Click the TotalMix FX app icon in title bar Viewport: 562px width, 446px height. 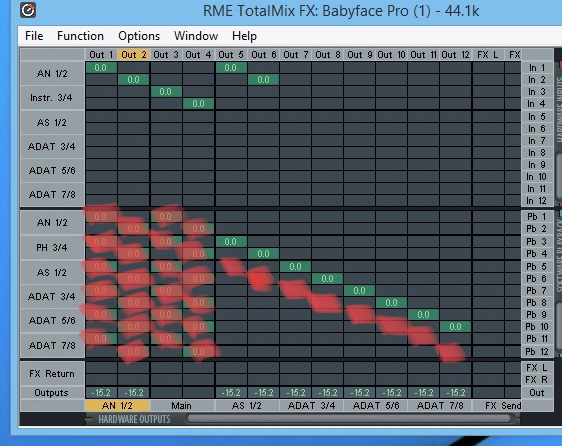[28, 10]
